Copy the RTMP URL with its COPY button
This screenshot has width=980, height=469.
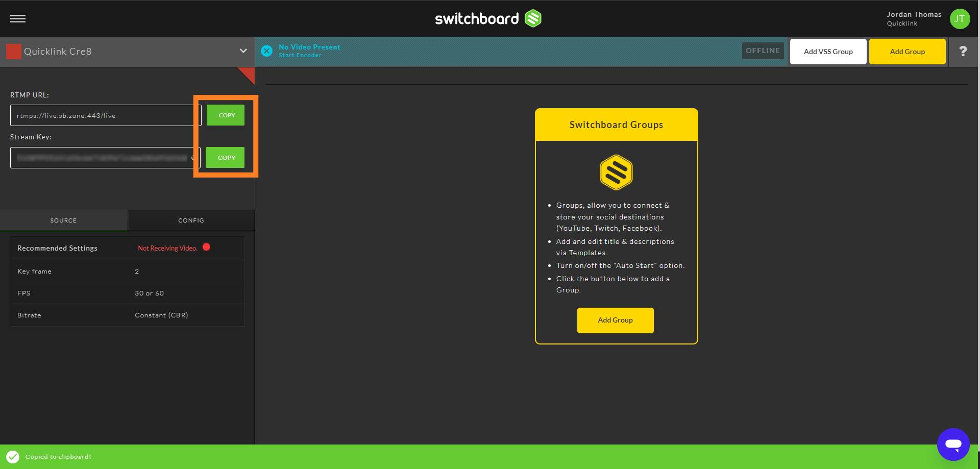226,115
